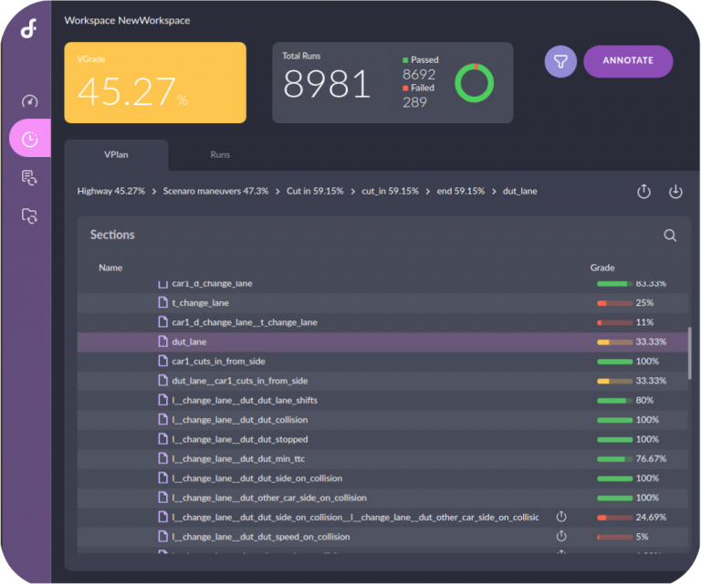Screen dimensions: 701x588
Task: Switch to the Runs tab
Action: [x=220, y=155]
